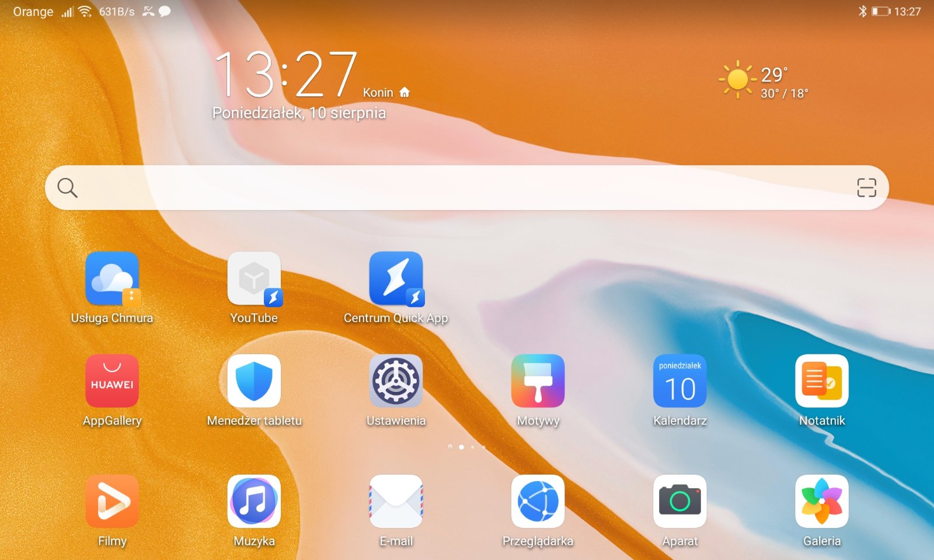The image size is (934, 560).
Task: Open the Filmy video app
Action: pos(112,501)
